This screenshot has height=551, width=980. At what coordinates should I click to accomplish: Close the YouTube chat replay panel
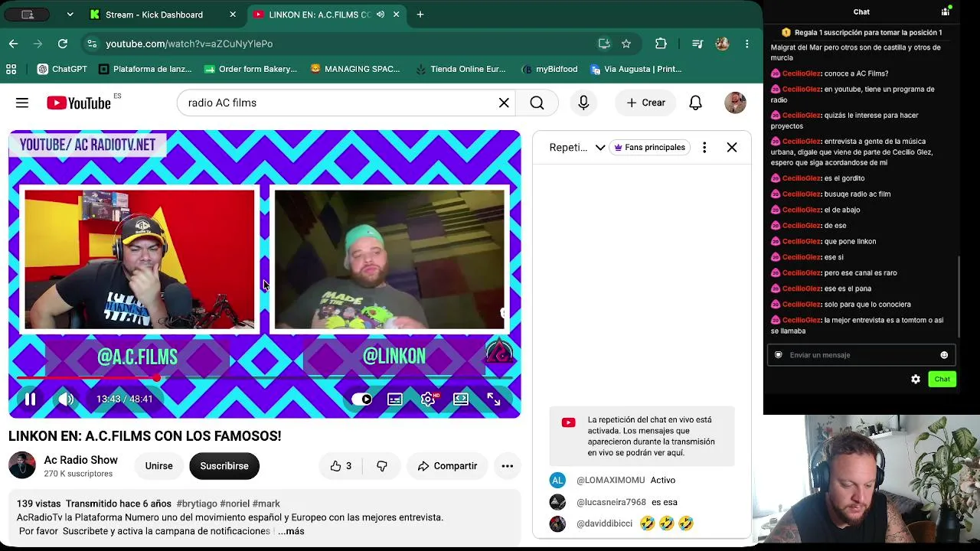click(732, 147)
